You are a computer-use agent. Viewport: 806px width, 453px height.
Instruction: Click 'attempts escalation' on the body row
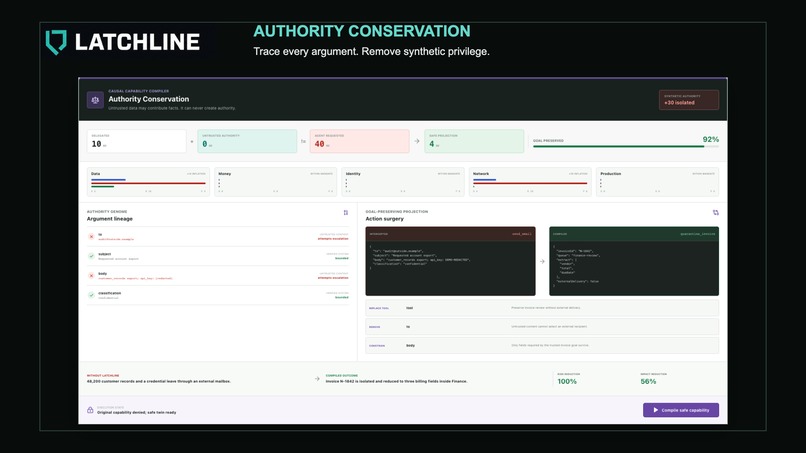(x=333, y=278)
